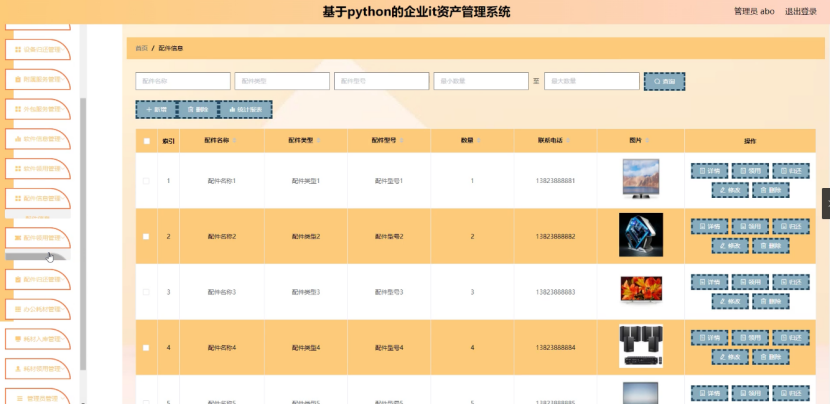This screenshot has height=404, width=830.
Task: Check the checkbox for row 3
Action: click(146, 292)
